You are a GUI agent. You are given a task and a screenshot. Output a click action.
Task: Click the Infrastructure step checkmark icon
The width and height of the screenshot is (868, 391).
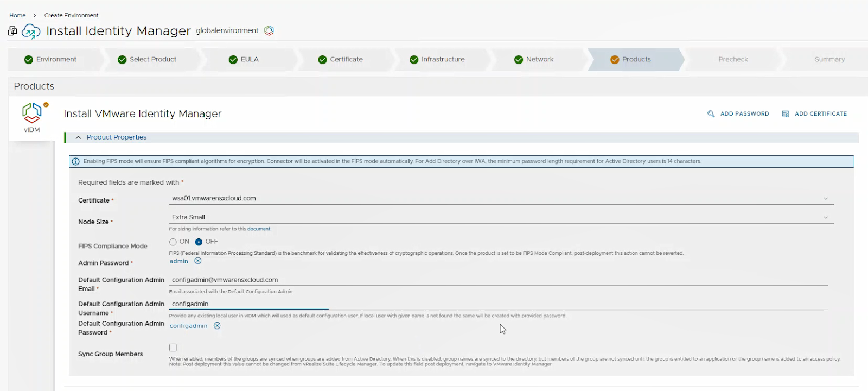(414, 60)
